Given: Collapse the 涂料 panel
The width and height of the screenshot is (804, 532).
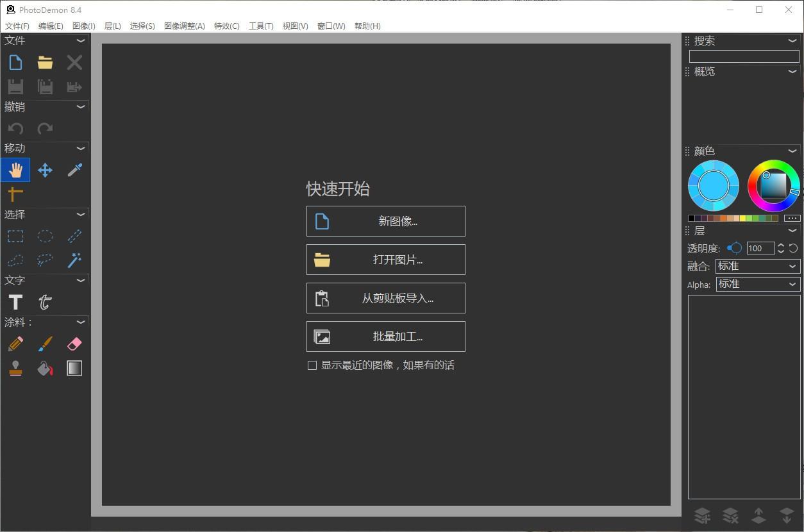Looking at the screenshot, I should click(x=81, y=322).
